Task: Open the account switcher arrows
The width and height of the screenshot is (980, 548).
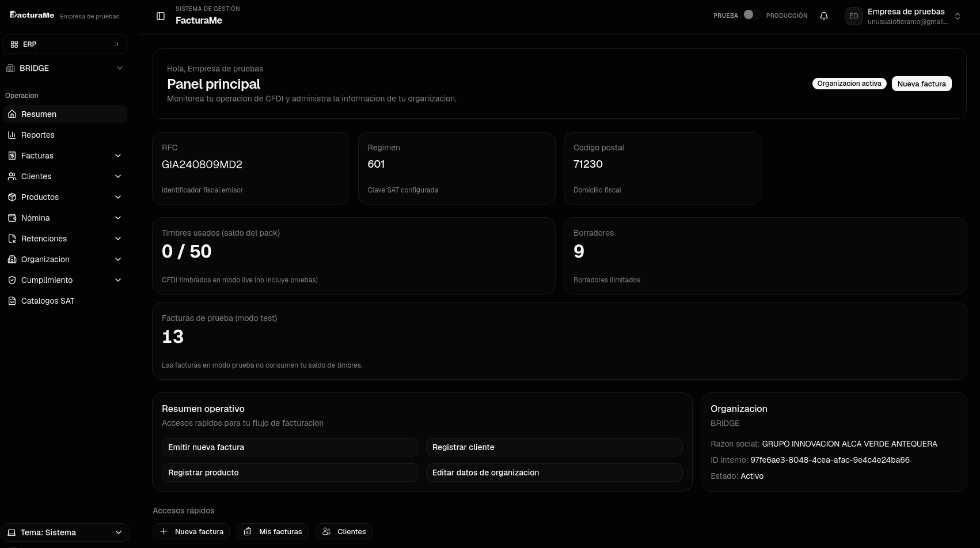Action: pyautogui.click(x=958, y=16)
